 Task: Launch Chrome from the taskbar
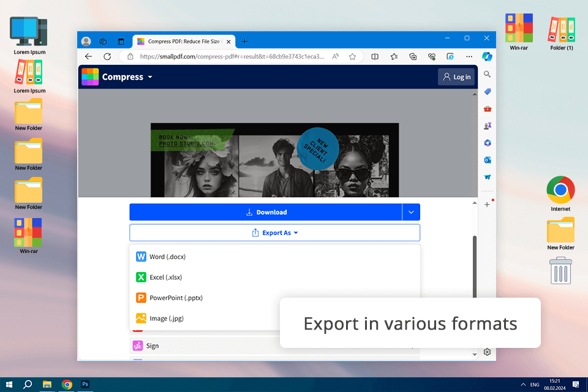coord(67,385)
